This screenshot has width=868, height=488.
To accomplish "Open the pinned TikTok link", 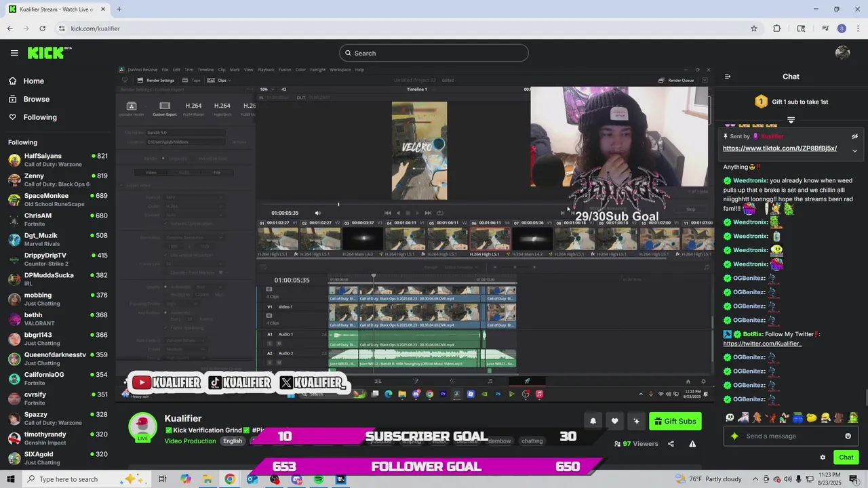I will tap(780, 148).
